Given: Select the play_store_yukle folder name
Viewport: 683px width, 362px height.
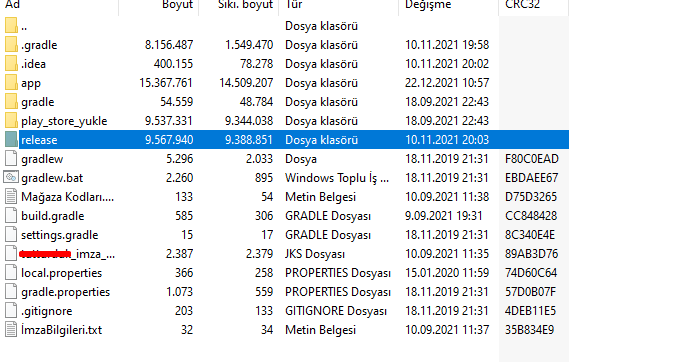Looking at the screenshot, I should click(64, 121).
